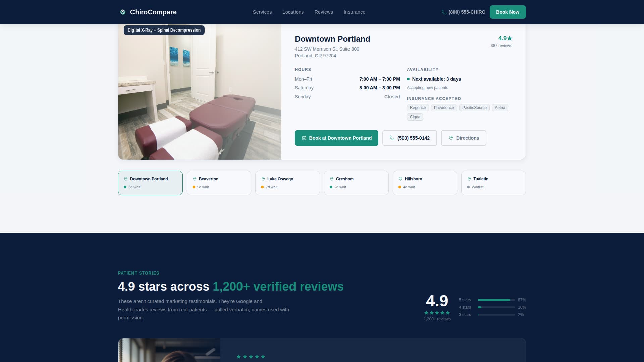Select the Gresham location card
The height and width of the screenshot is (362, 644).
(x=356, y=183)
